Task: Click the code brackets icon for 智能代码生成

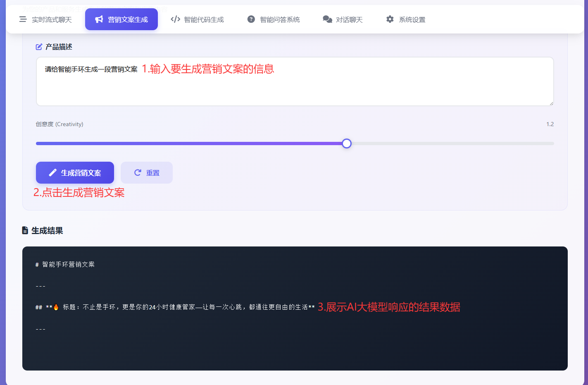Action: pos(175,19)
